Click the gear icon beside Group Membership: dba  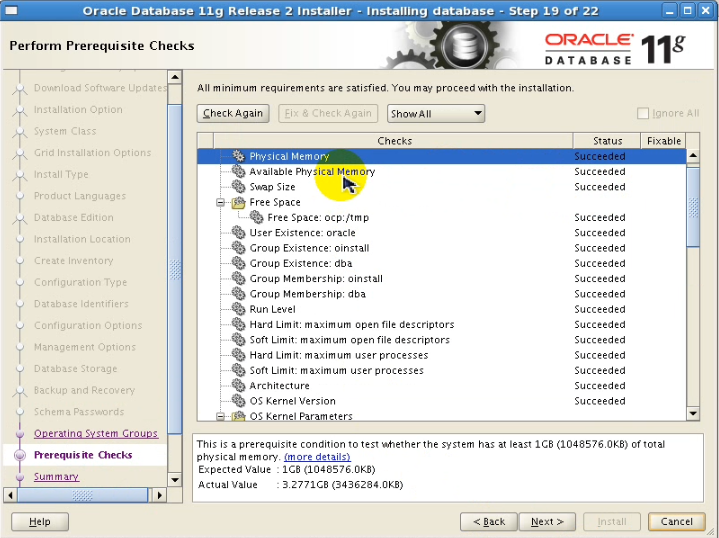coord(238,294)
